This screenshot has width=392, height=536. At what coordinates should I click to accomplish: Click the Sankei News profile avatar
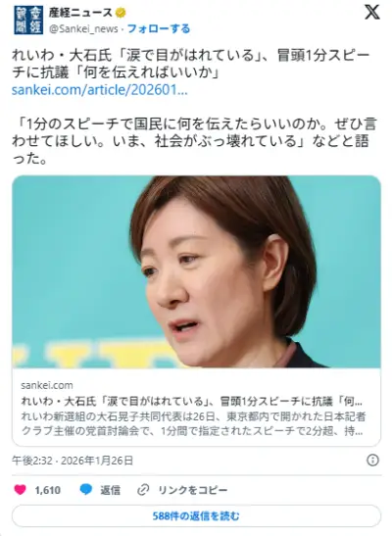(x=28, y=21)
